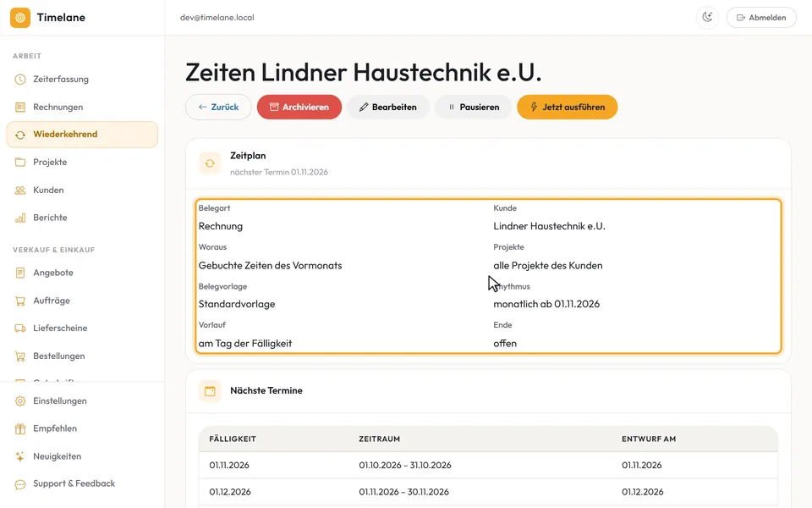Open Kunden in the sidebar
Viewport: 812px width, 508px height.
82,190
